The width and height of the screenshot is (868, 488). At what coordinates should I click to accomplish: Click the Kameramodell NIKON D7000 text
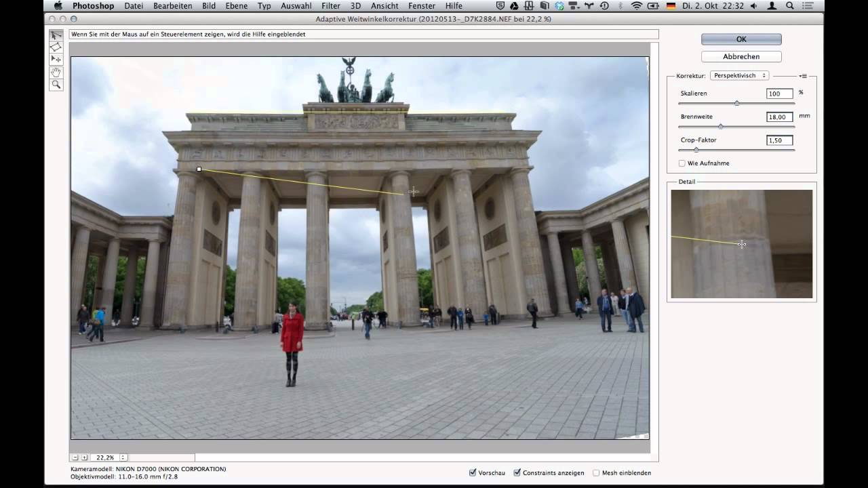[x=149, y=469]
